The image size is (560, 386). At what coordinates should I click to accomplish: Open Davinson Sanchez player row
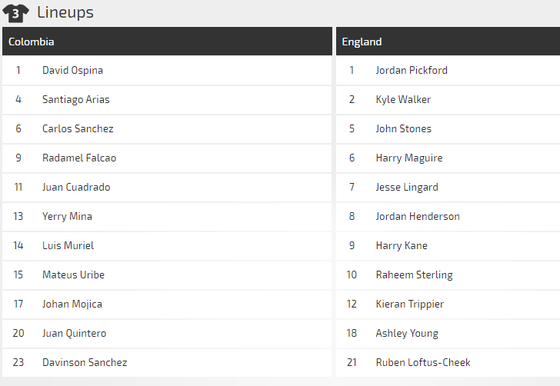(167, 362)
